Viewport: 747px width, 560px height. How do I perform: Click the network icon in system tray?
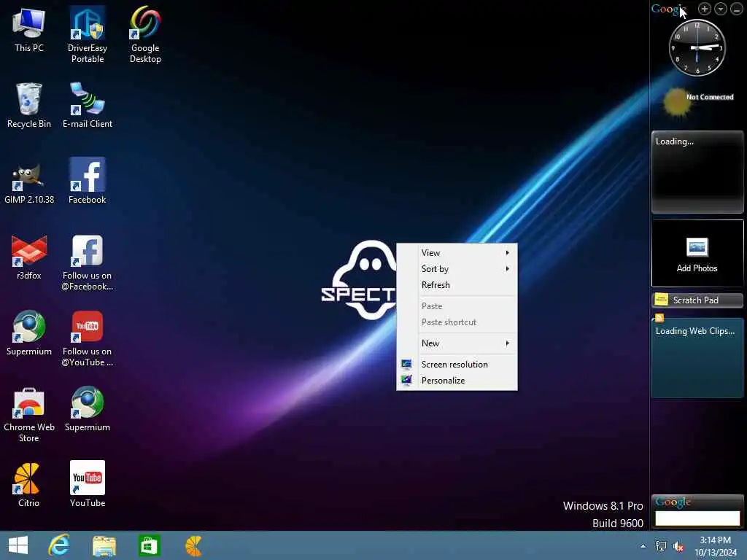coord(660,545)
